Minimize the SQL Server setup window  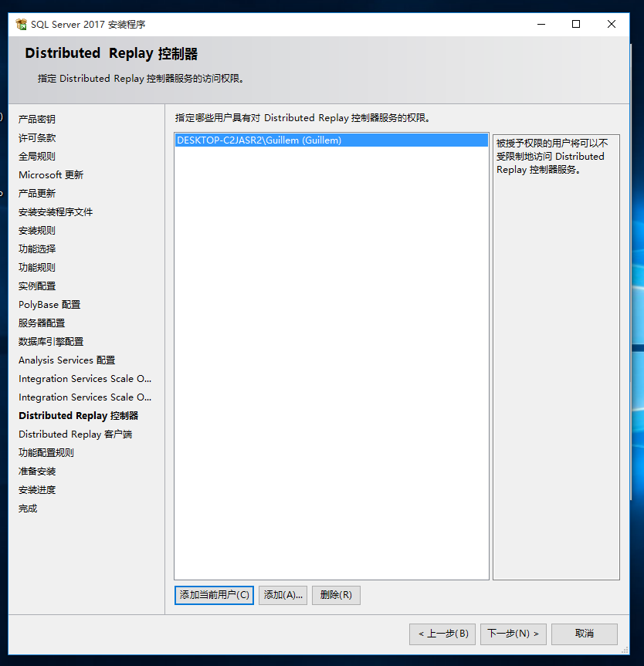[541, 24]
